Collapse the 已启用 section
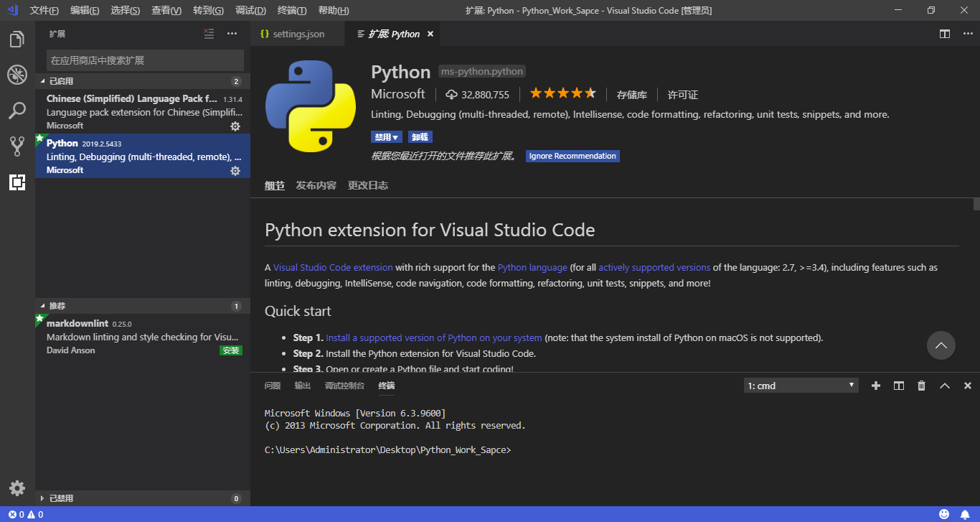 pos(143,81)
